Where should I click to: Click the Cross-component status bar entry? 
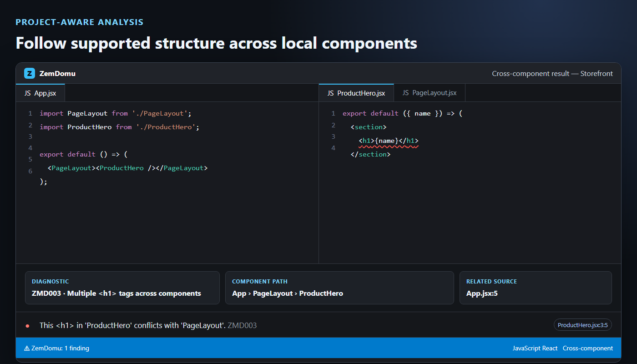(588, 348)
